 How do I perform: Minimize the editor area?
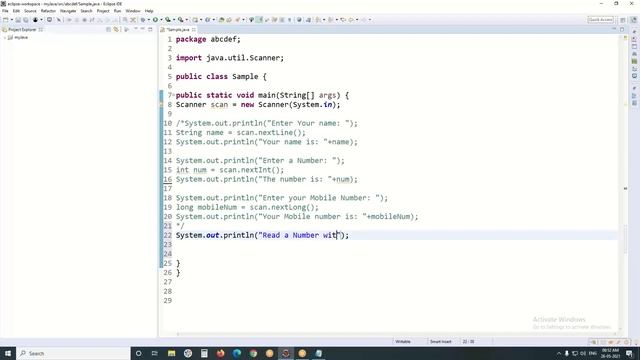(614, 29)
